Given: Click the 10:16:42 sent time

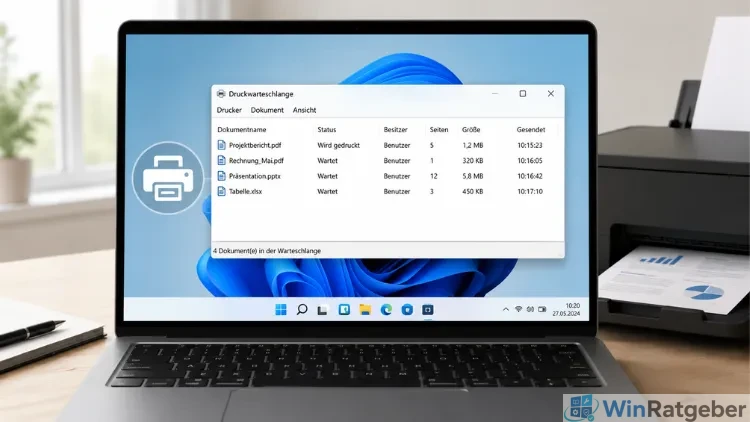Looking at the screenshot, I should pyautogui.click(x=529, y=176).
